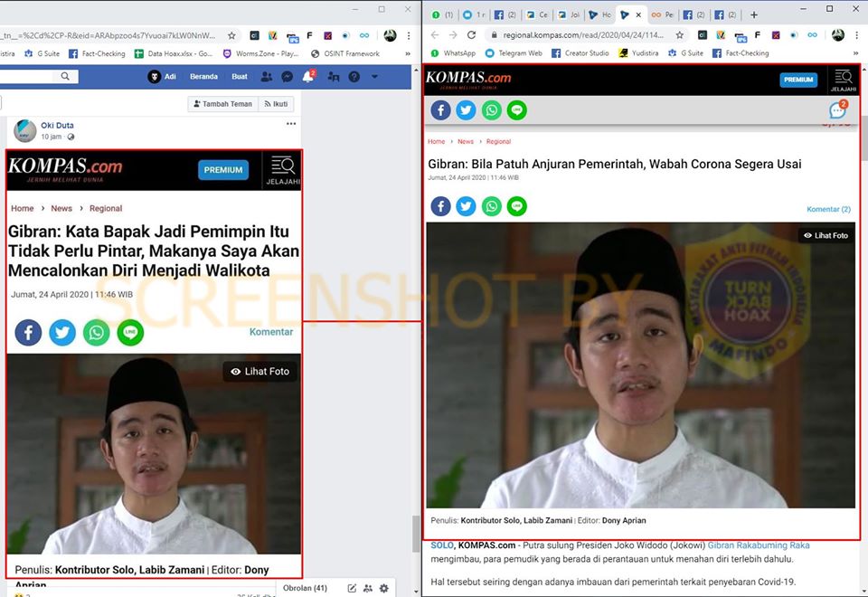Reload the Kompas page

coord(471,35)
